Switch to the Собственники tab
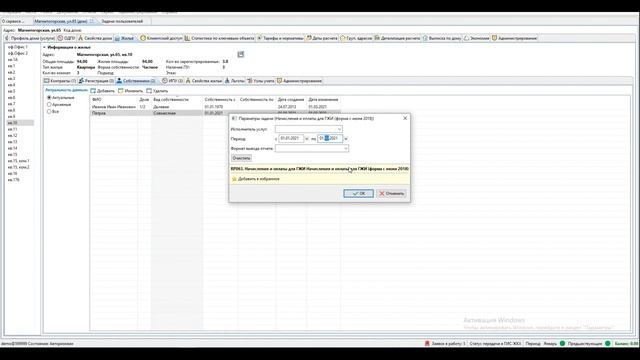 [x=136, y=81]
